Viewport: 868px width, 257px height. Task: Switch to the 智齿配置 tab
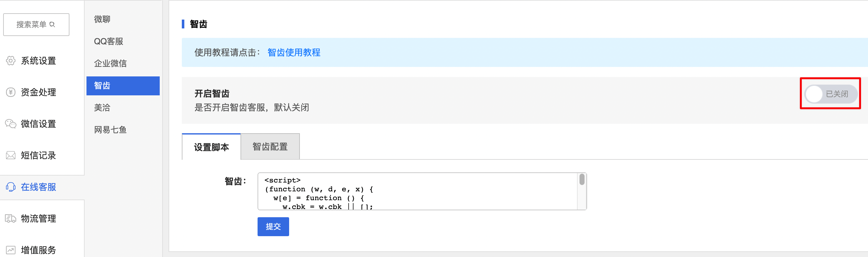click(x=270, y=146)
